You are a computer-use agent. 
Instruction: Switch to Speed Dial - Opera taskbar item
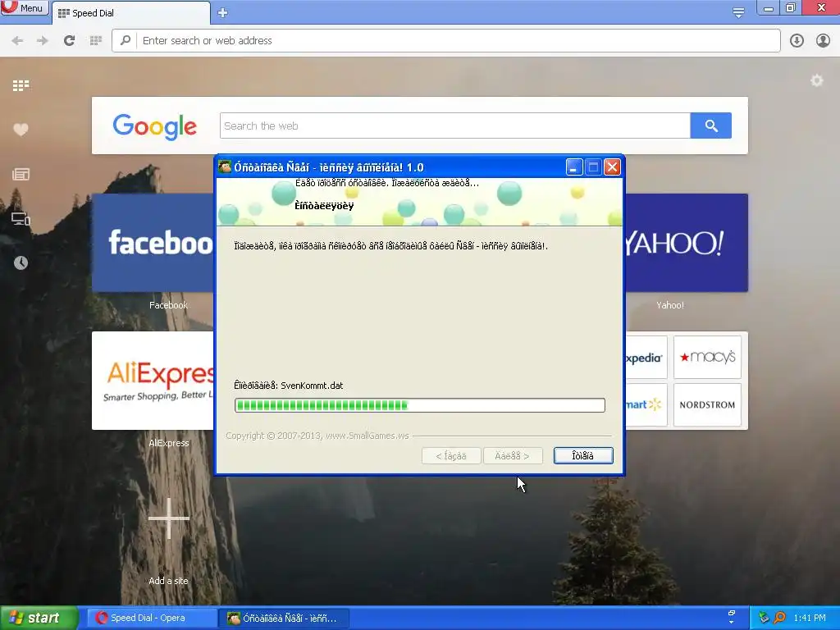click(x=152, y=619)
